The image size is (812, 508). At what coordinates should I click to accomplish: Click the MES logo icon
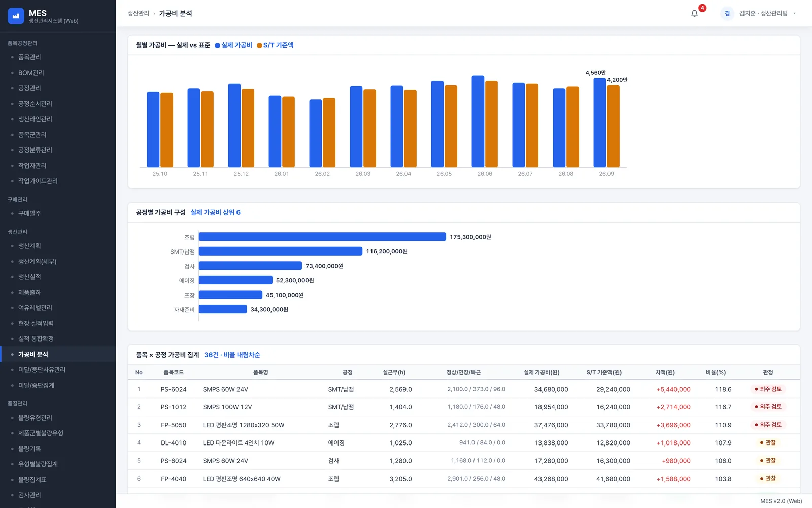click(x=16, y=16)
